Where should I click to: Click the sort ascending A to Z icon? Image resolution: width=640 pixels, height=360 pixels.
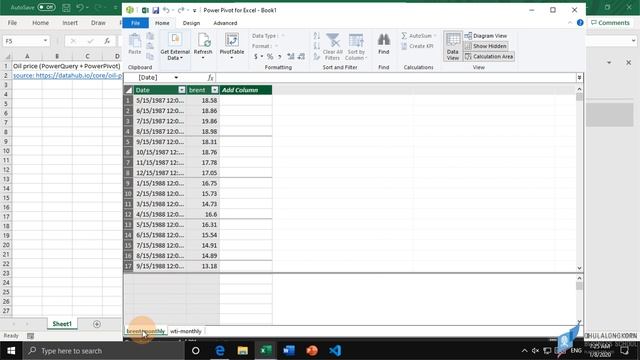tap(316, 36)
